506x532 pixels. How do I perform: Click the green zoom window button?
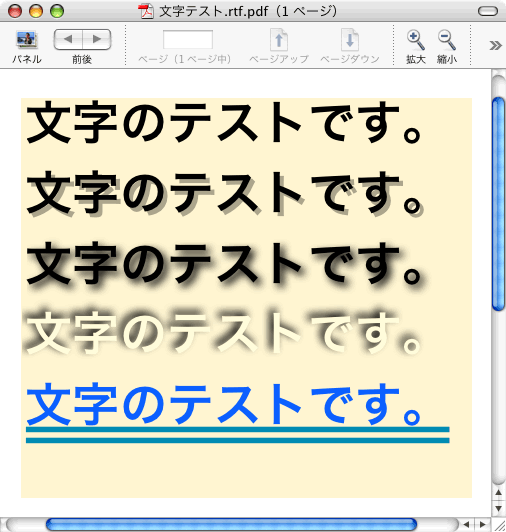pyautogui.click(x=57, y=11)
